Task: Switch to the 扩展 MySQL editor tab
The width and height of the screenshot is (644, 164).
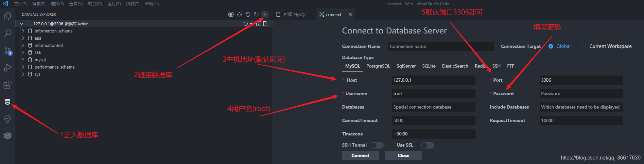Action: [x=294, y=14]
